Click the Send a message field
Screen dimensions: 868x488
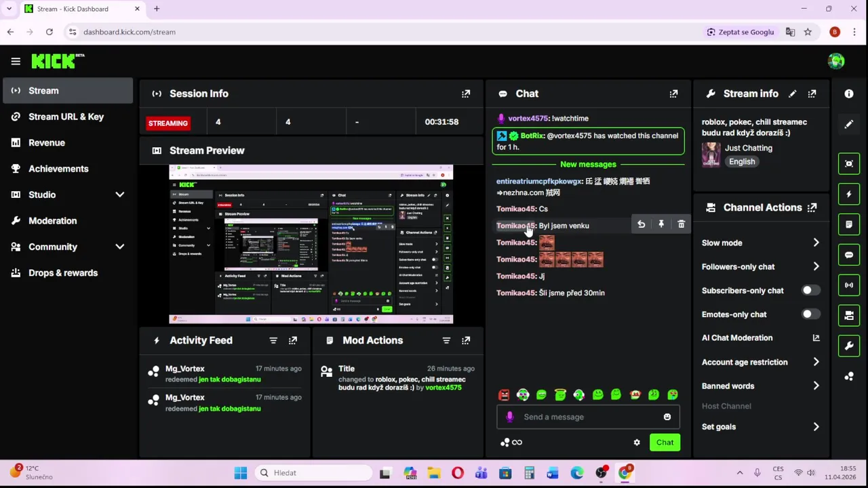[589, 417]
